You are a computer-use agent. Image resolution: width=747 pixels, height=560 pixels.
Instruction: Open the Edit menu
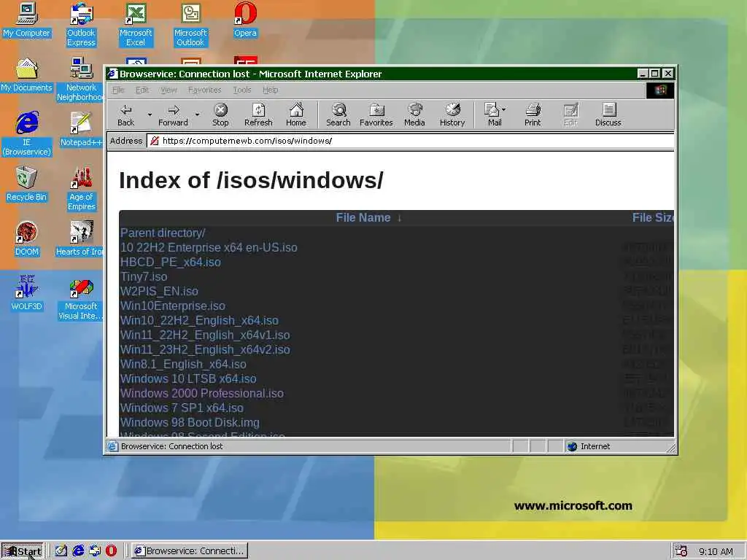point(142,90)
